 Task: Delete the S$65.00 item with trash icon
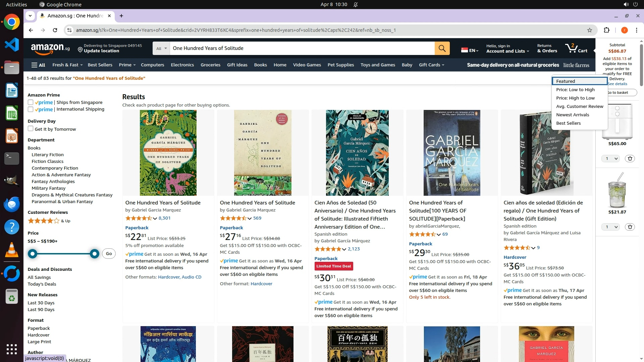click(x=630, y=159)
